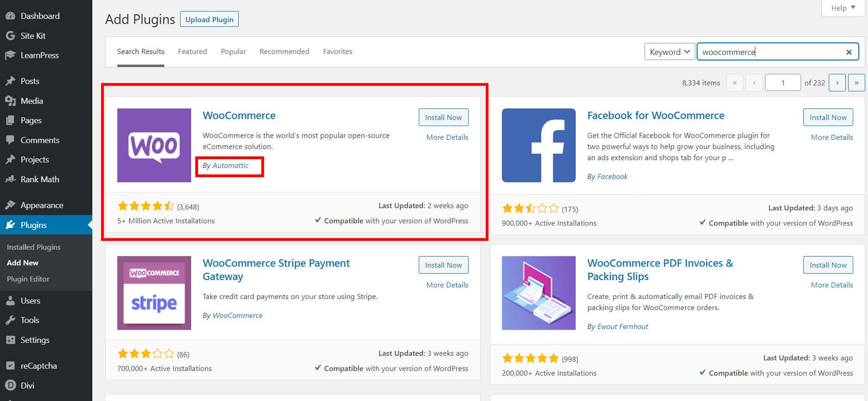
Task: Click the WooCommerce purple Woo logo
Action: click(x=154, y=145)
